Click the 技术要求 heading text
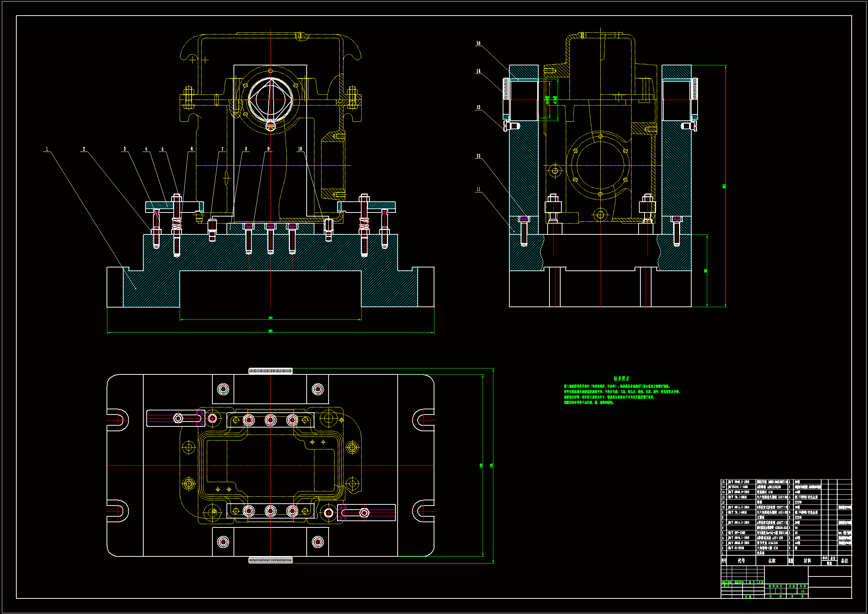Viewport: 868px width, 614px height. (x=621, y=379)
